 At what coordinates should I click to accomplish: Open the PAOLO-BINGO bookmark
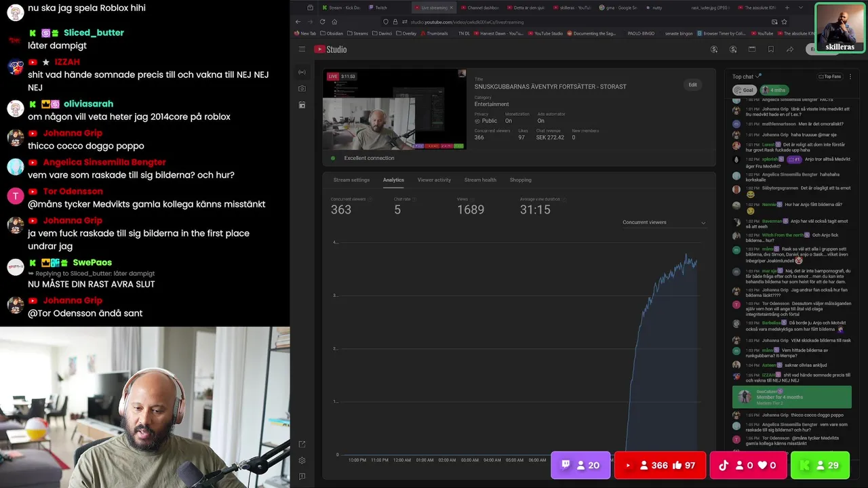coord(641,33)
